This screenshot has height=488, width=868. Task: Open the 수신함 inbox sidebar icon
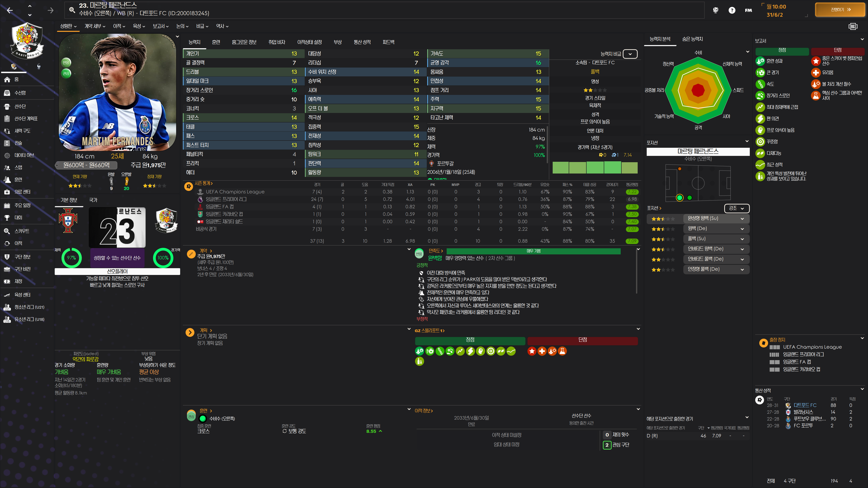pos(7,93)
